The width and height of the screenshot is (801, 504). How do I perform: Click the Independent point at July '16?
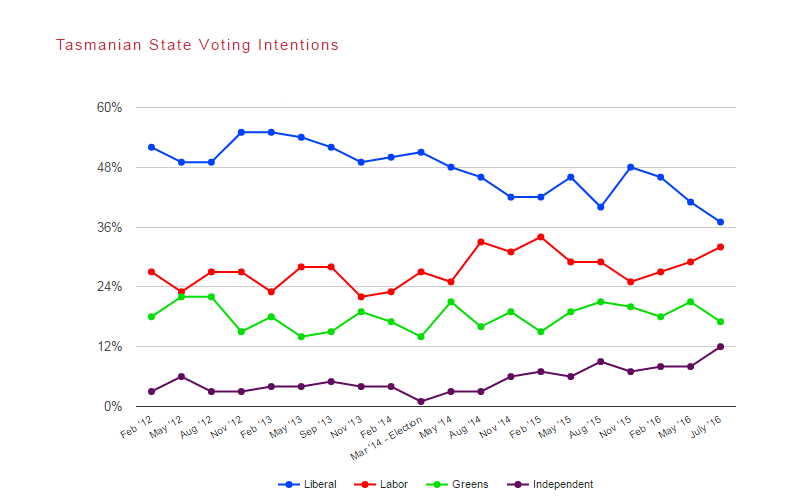point(720,347)
